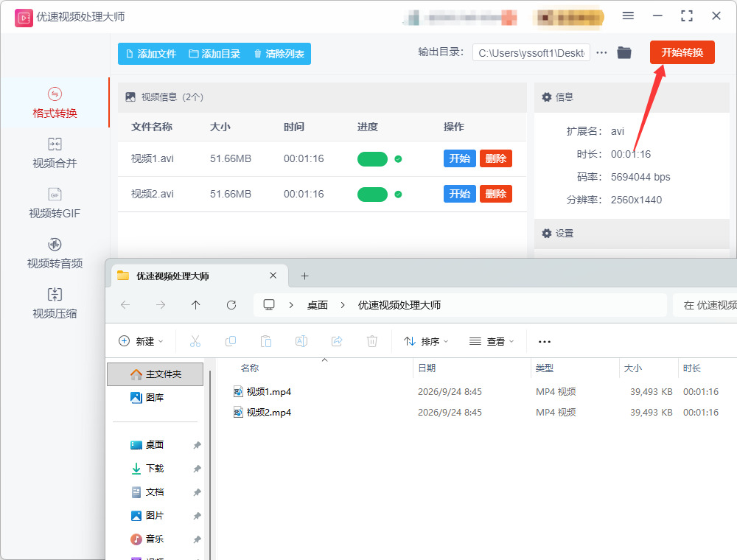737x560 pixels.
Task: Open the 视频压缩 video compression tool
Action: coord(55,304)
